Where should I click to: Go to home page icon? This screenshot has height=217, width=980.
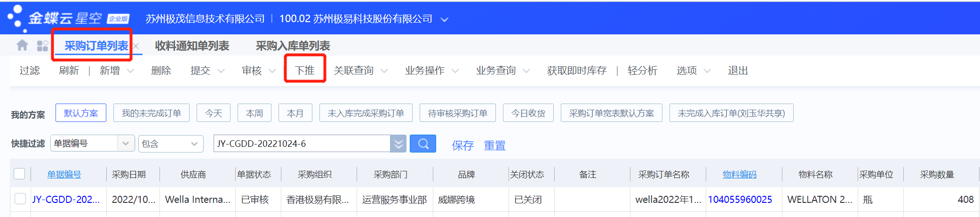click(22, 45)
